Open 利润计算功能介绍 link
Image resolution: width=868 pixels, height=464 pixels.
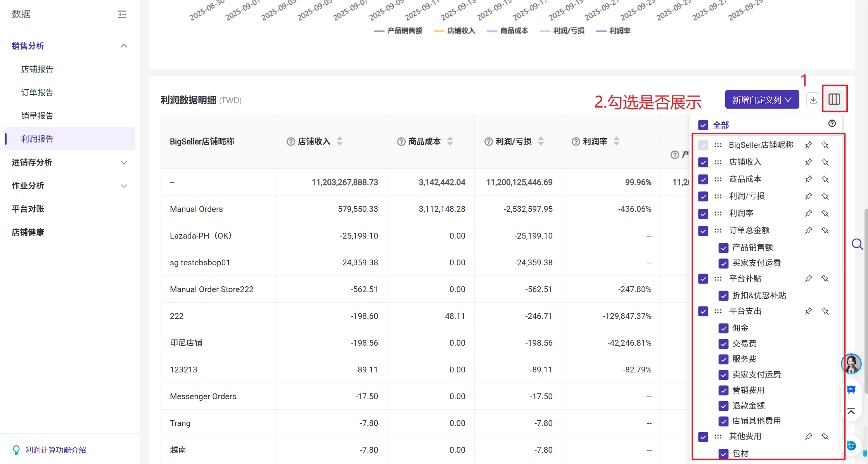(56, 450)
